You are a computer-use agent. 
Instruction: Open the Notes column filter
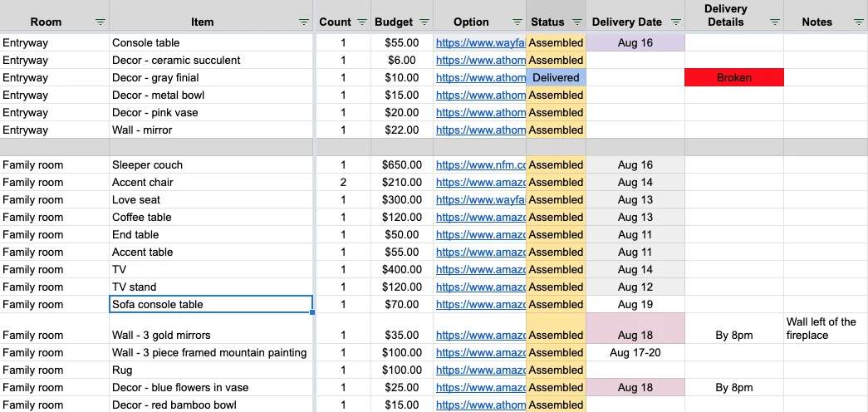pos(859,22)
